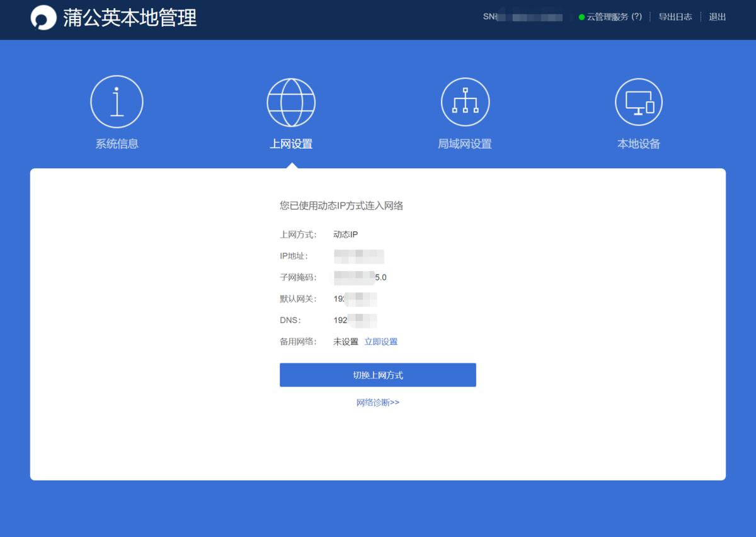Click the info icon above 系统信息
The image size is (756, 537).
(x=117, y=101)
